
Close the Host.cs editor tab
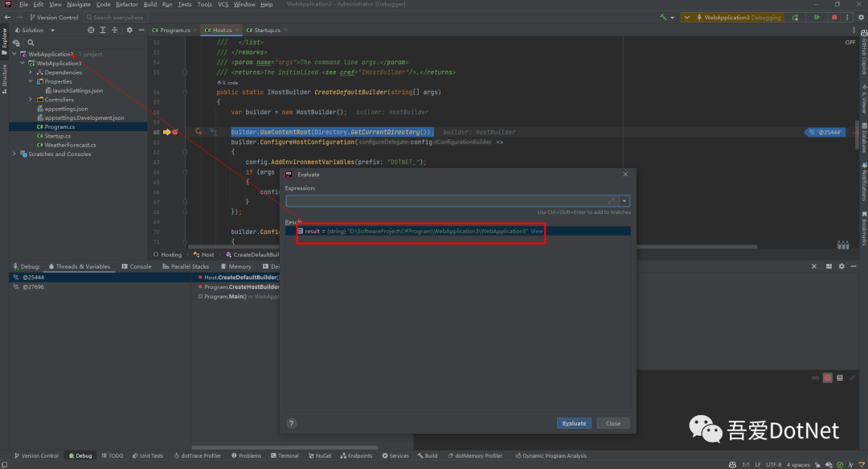(237, 31)
